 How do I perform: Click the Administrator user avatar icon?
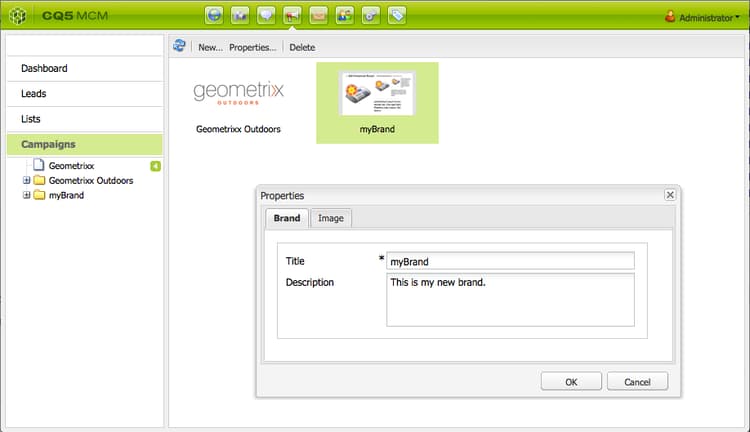click(670, 17)
